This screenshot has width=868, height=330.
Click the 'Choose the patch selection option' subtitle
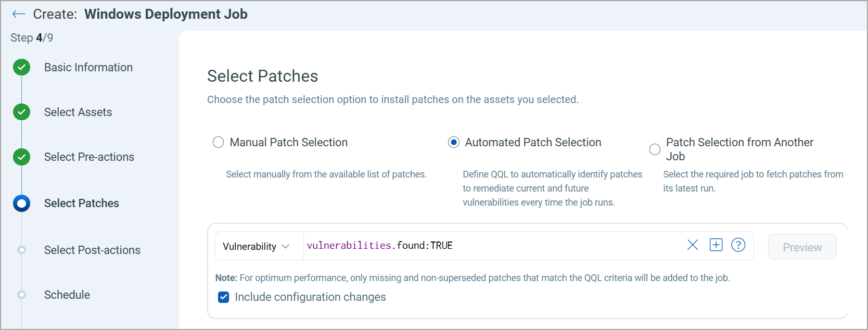click(393, 99)
